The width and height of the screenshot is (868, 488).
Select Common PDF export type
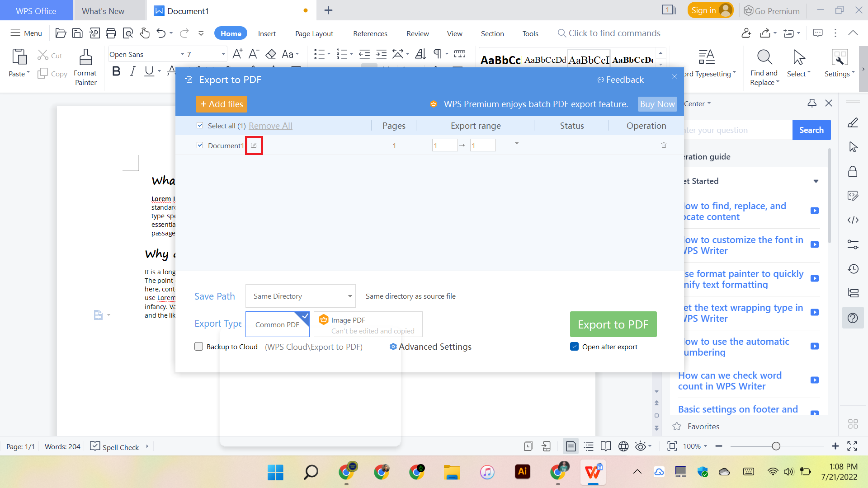[278, 324]
